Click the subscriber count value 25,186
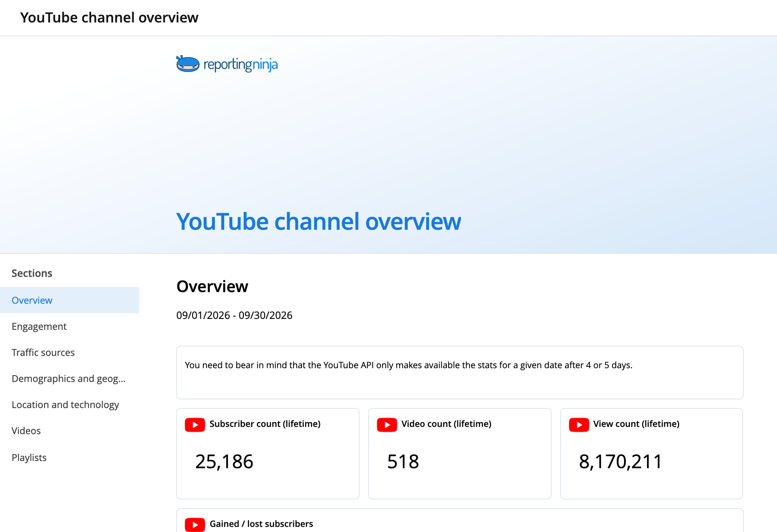The height and width of the screenshot is (532, 777). pyautogui.click(x=224, y=462)
